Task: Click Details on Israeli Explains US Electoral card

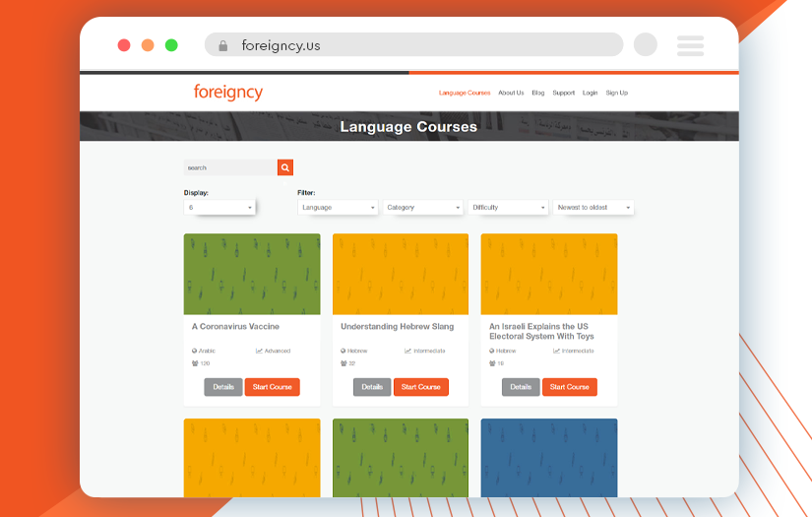Action: (521, 387)
